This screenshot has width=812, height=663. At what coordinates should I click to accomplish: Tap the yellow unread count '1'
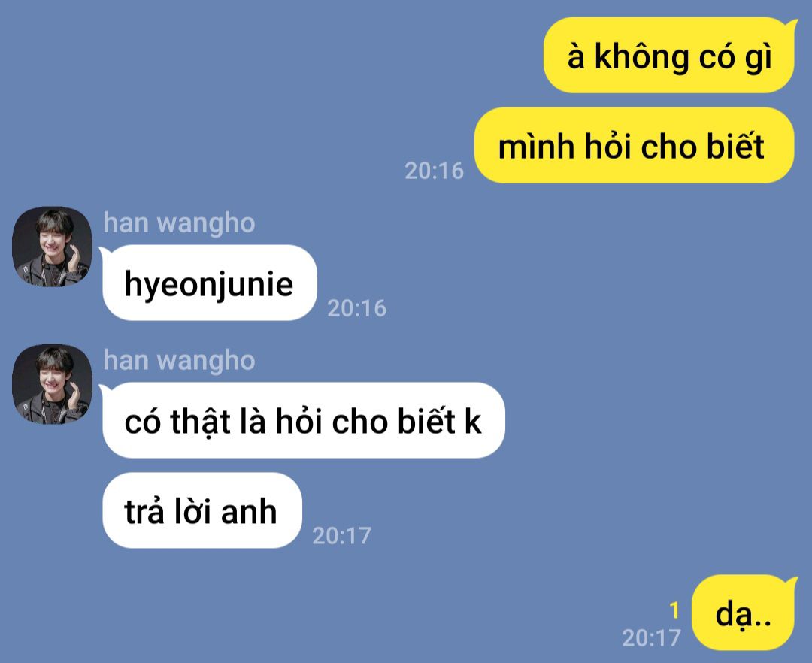[674, 610]
